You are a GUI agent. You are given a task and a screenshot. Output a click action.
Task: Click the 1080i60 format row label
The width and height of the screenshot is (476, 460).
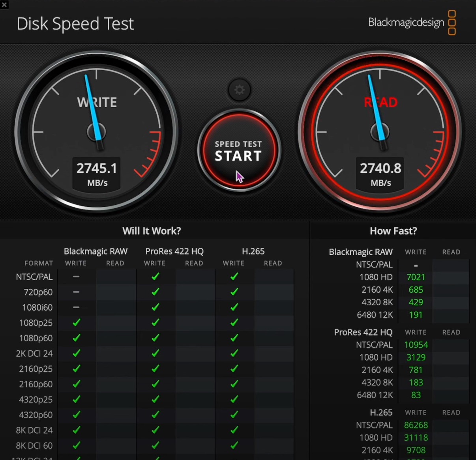click(37, 308)
